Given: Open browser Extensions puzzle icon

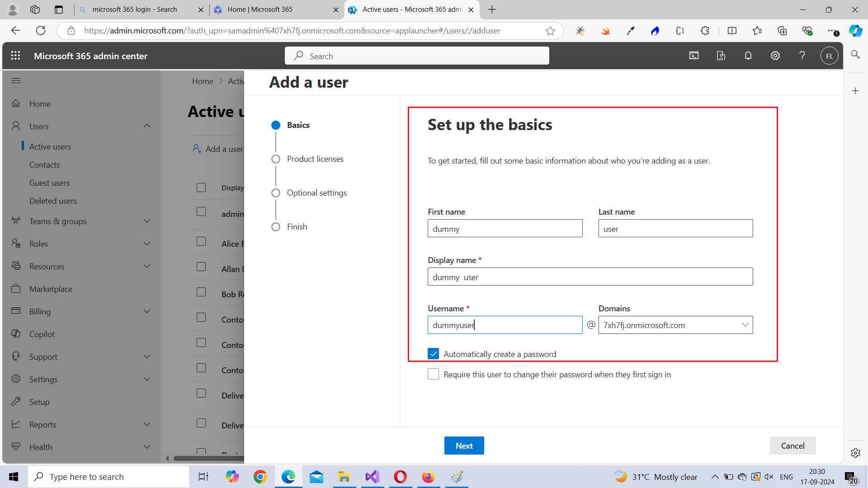Looking at the screenshot, I should [x=705, y=31].
